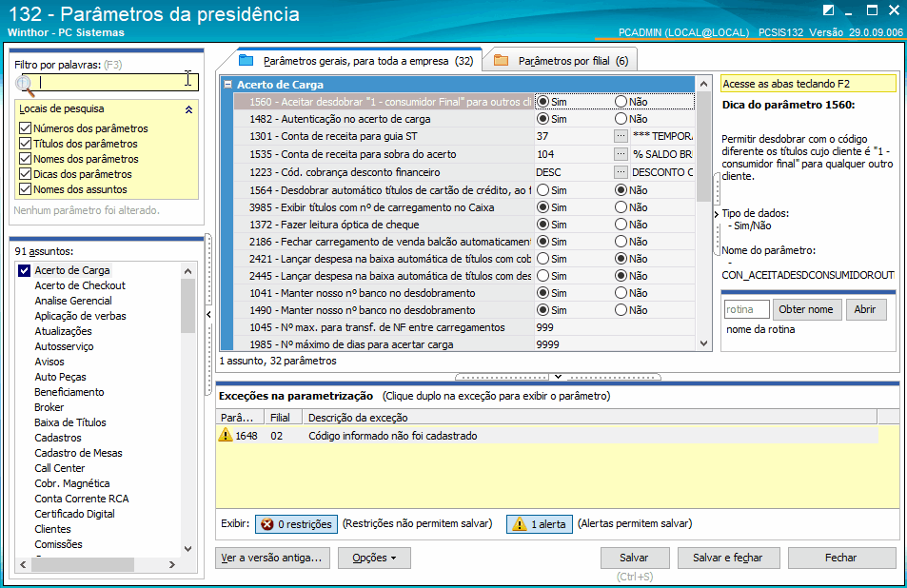Image resolution: width=907 pixels, height=588 pixels.
Task: Click the orange folder icon on Parâmetros por filial tab
Action: click(501, 60)
